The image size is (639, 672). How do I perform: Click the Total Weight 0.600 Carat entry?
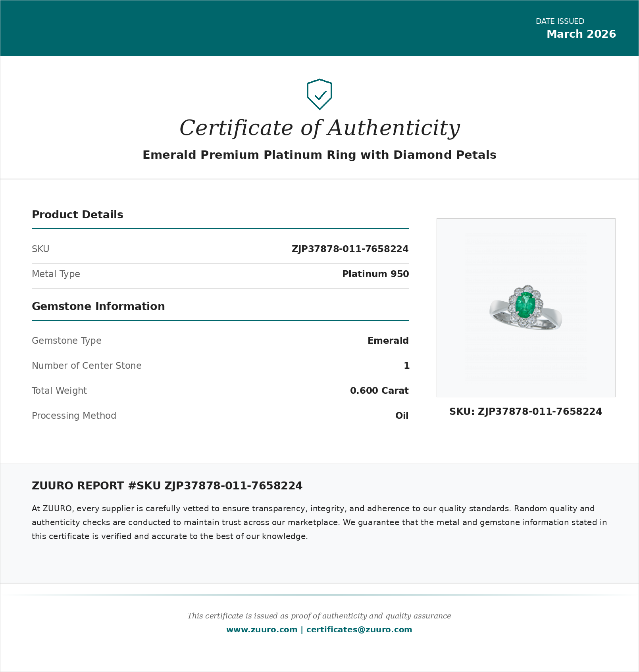point(220,391)
